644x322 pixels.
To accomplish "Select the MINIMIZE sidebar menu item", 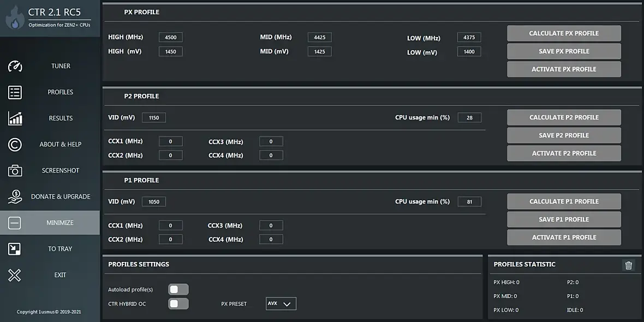I will point(50,223).
